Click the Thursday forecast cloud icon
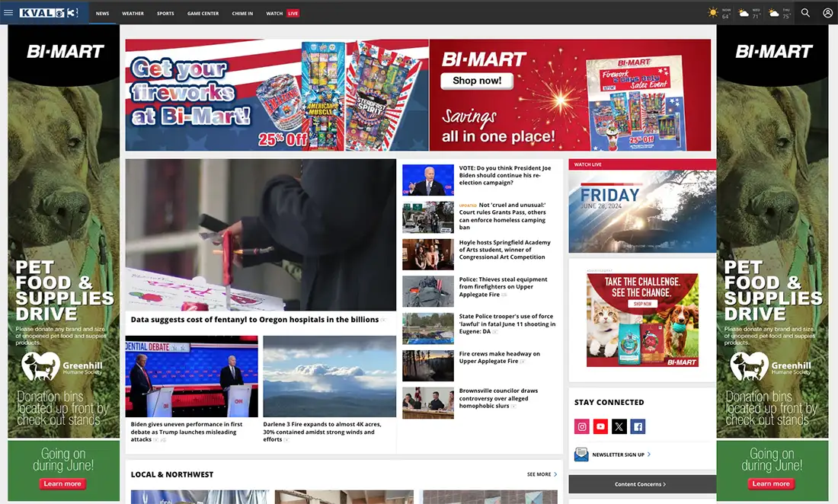This screenshot has width=838, height=504. pos(773,14)
